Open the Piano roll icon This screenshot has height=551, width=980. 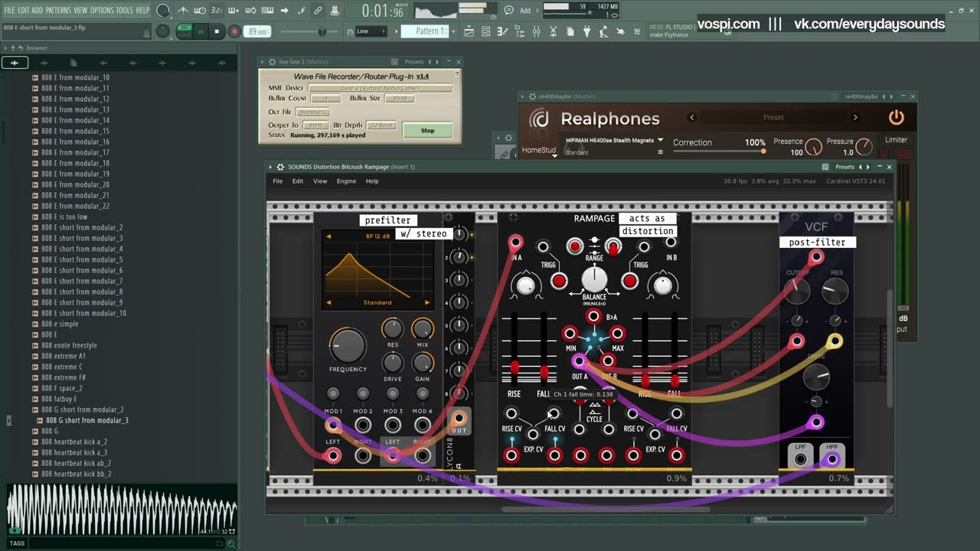point(502,31)
